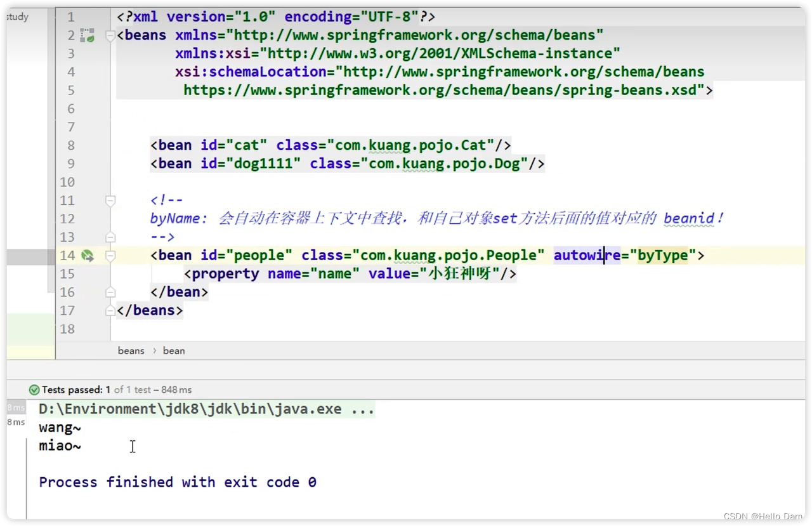Click the closing </beans> tag on line 17
The height and width of the screenshot is (526, 812).
[x=150, y=311]
